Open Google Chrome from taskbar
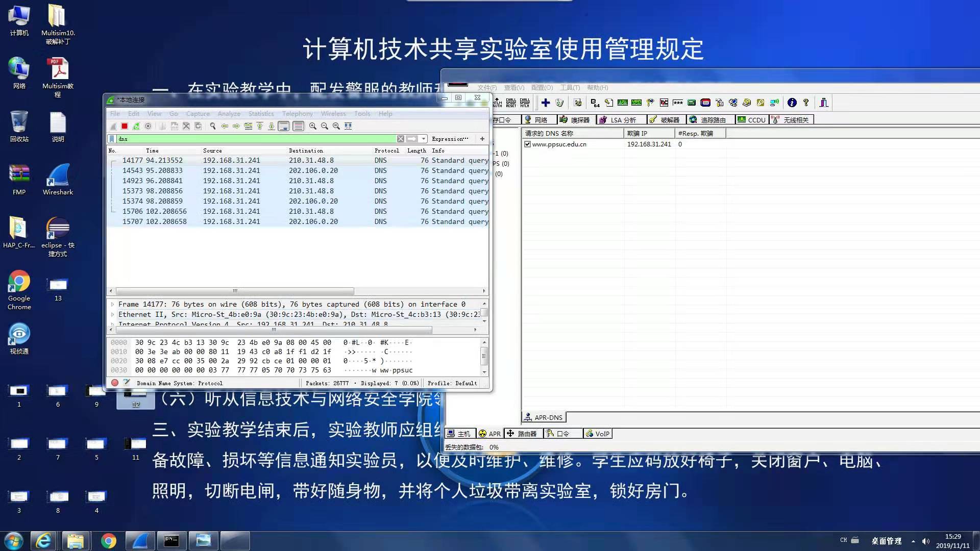The width and height of the screenshot is (980, 551). coord(108,541)
